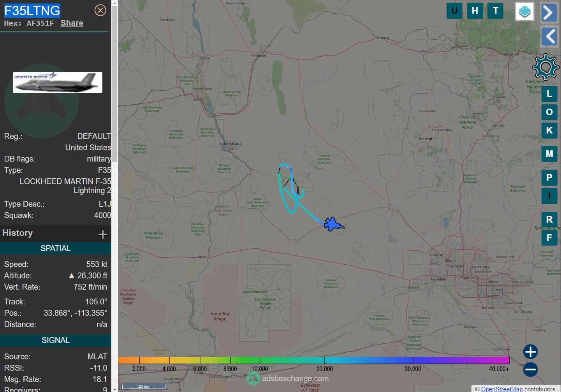This screenshot has width=561, height=392.
Task: Click the 105.0° track value
Action: click(96, 302)
